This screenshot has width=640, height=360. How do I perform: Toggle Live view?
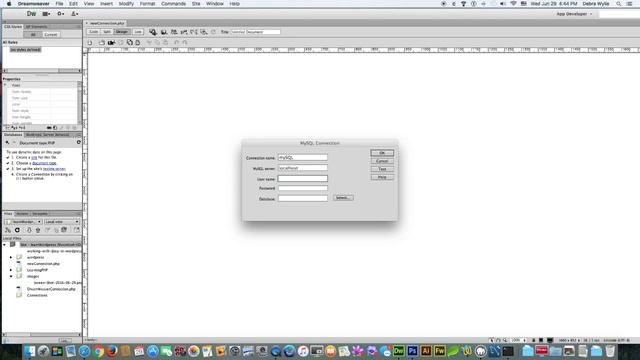[x=138, y=32]
